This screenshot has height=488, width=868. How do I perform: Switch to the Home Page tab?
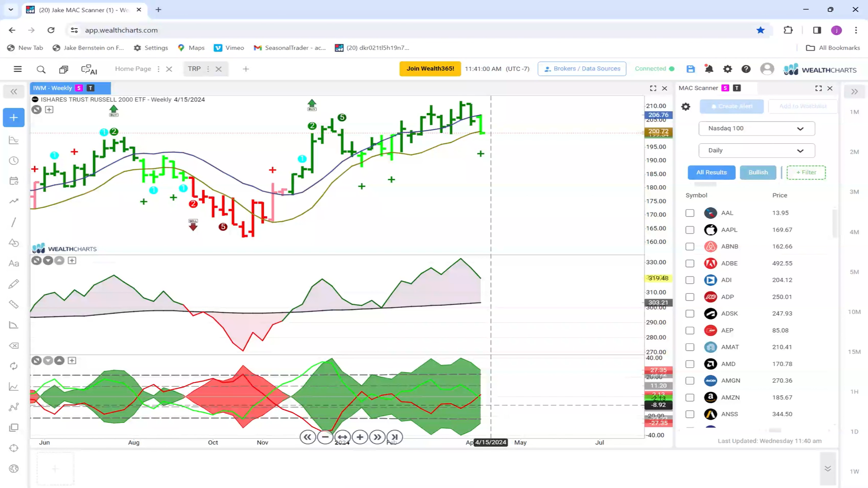[133, 69]
